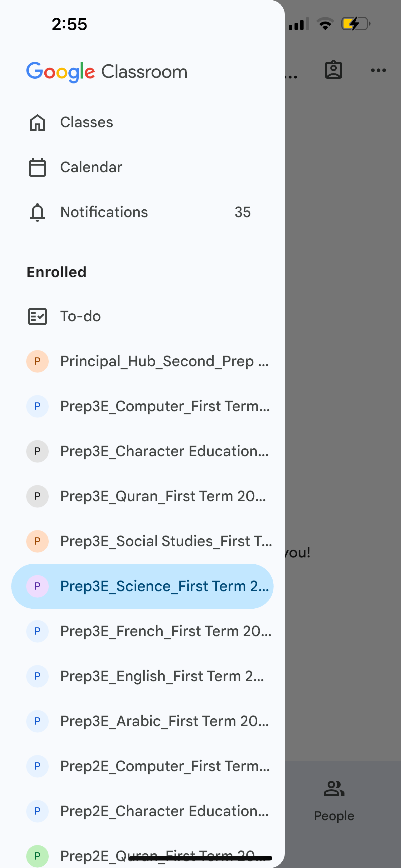Select Prep3E_English_First Term class
Viewport: 401px width, 868px height.
tap(162, 676)
